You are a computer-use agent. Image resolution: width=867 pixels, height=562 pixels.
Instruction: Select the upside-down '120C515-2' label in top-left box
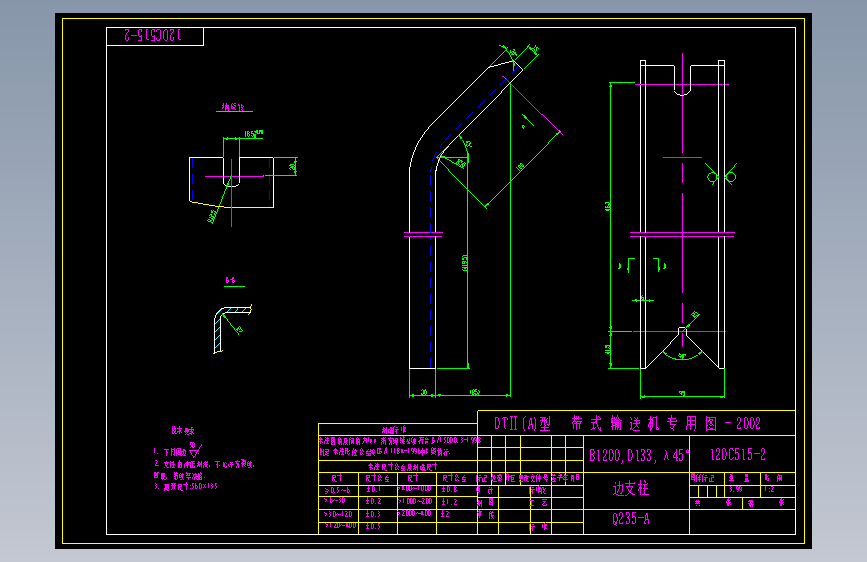(153, 36)
